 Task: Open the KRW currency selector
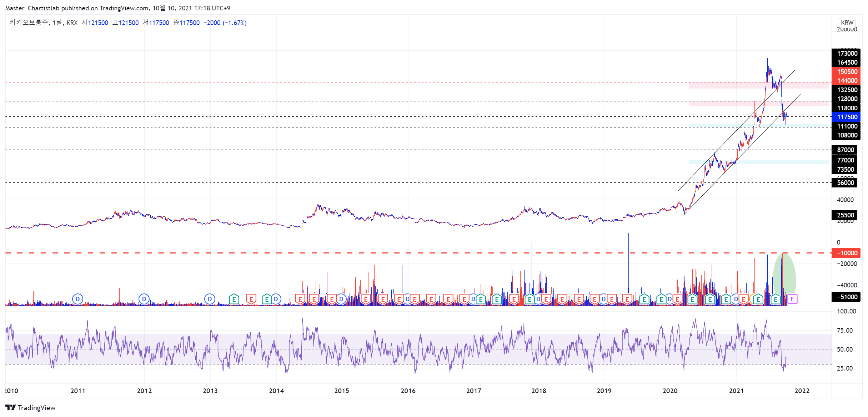[847, 22]
